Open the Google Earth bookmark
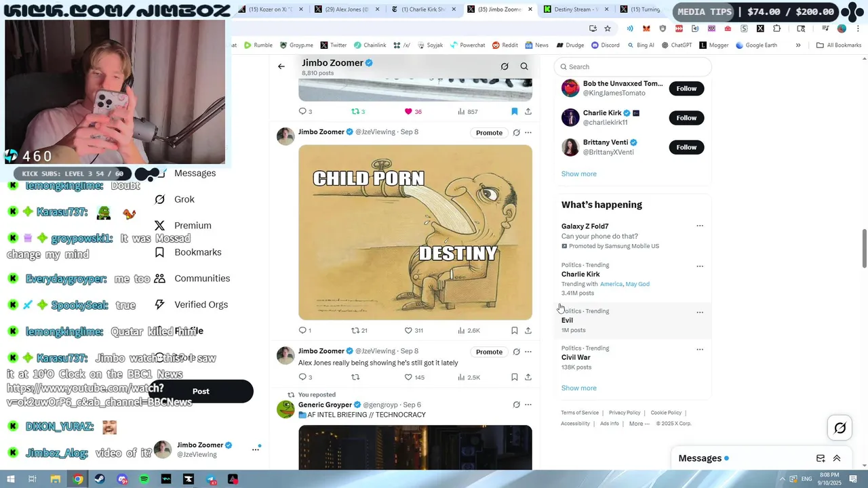 755,45
